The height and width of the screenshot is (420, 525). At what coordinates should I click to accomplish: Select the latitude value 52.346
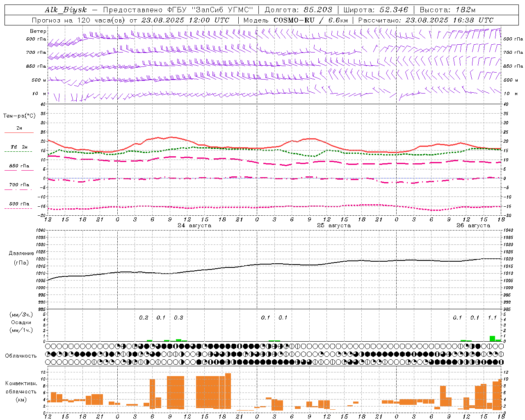tap(394, 10)
